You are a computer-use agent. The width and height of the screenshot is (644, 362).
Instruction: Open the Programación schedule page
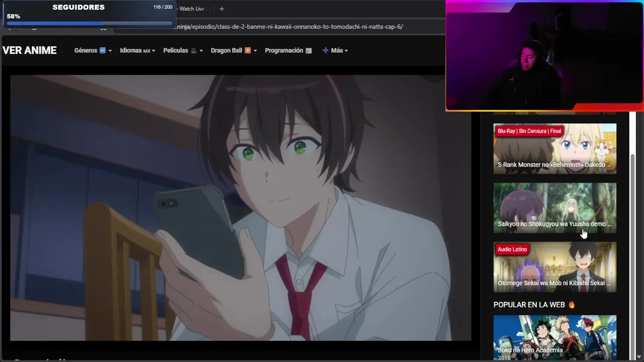click(x=288, y=50)
